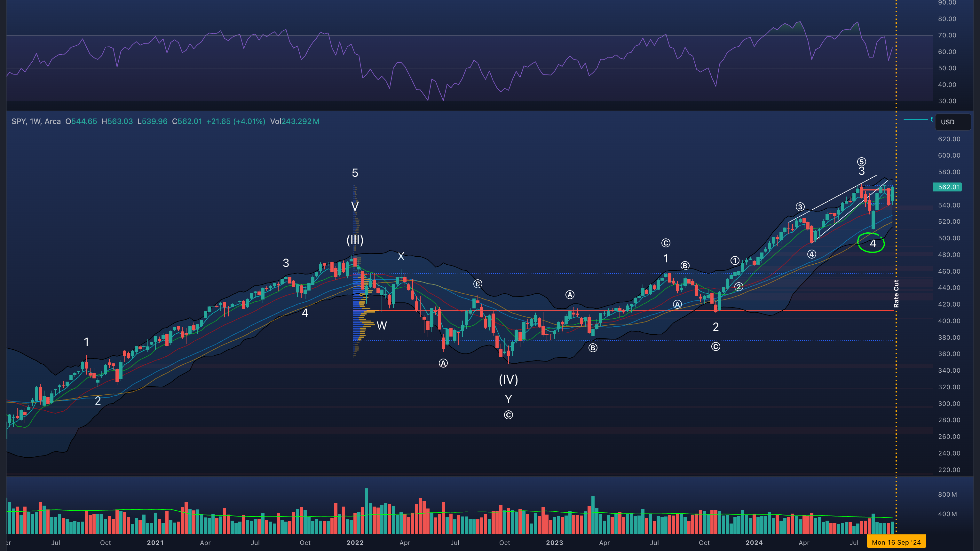Select the 562.01 price label on the right scale
980x551 pixels.
coord(948,187)
